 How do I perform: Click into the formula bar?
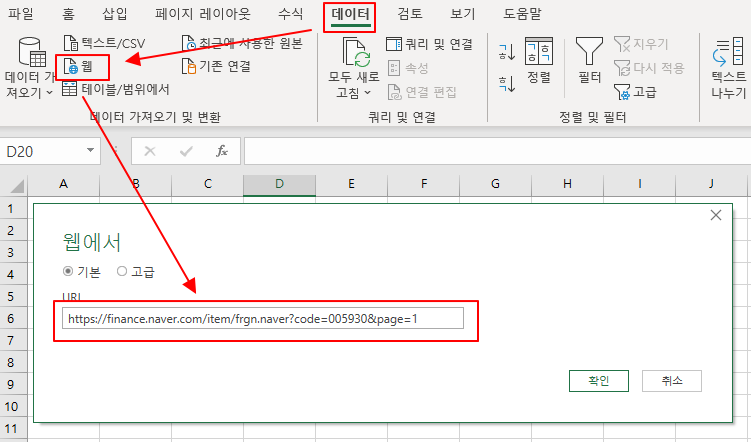click(x=497, y=151)
